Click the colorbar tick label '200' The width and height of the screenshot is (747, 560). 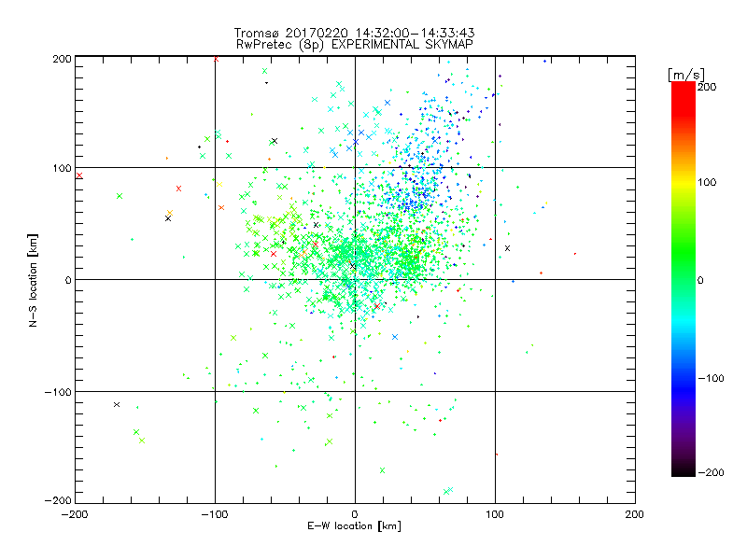click(x=707, y=87)
